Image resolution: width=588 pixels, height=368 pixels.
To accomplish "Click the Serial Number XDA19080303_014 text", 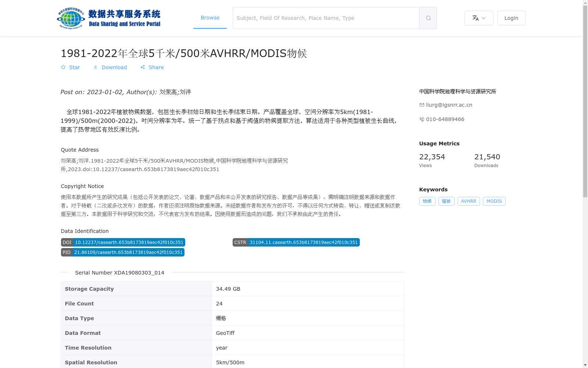I will tap(120, 273).
